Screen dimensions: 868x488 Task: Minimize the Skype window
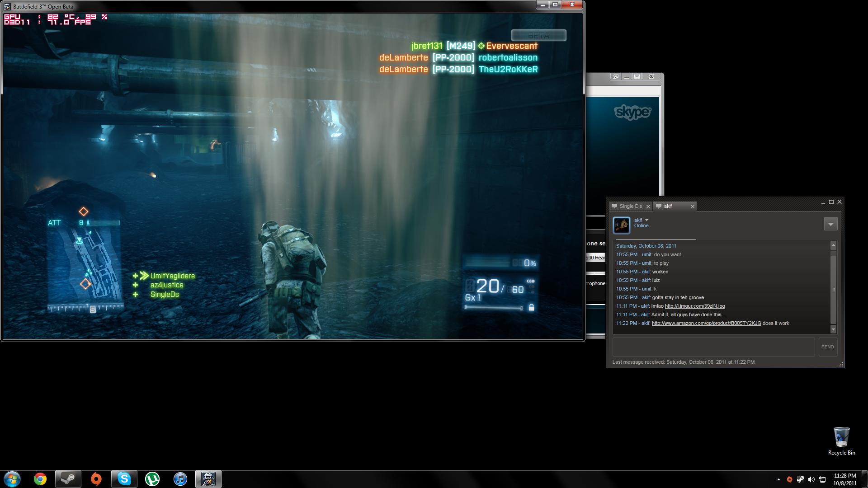(627, 77)
